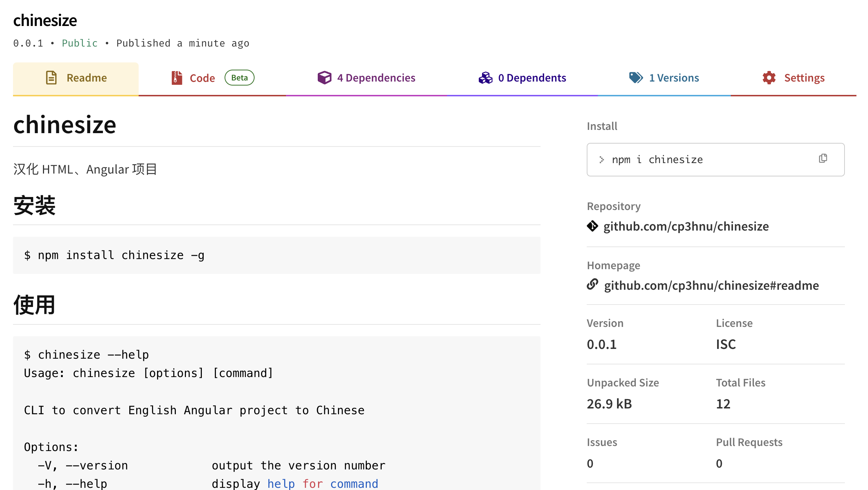
Task: Copy the npm install command
Action: (x=823, y=158)
